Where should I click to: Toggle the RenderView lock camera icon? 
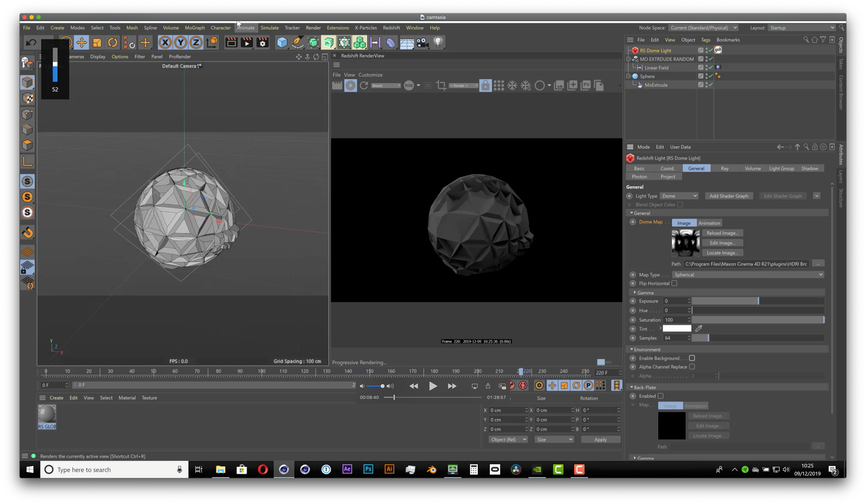(x=485, y=85)
